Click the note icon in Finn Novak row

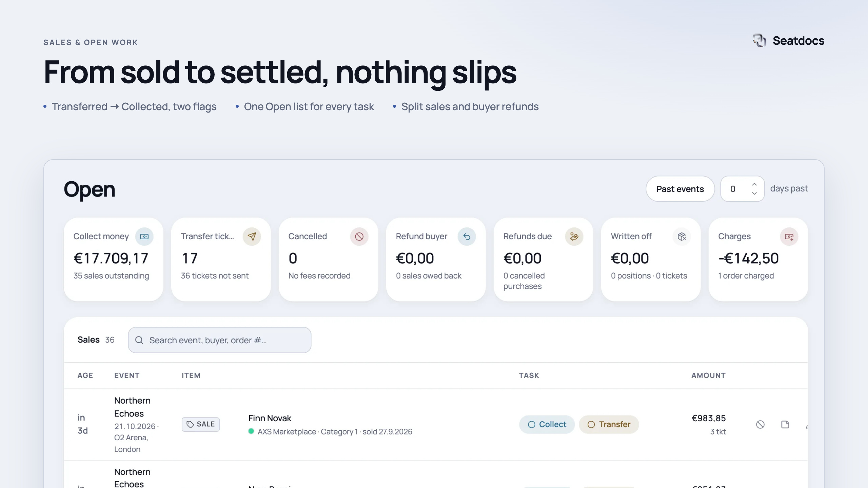pyautogui.click(x=785, y=425)
